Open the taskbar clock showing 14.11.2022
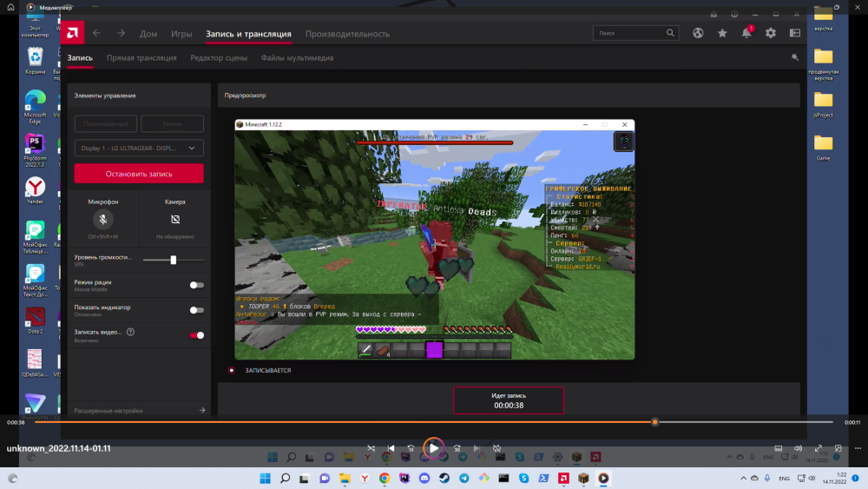The height and width of the screenshot is (489, 868). (834, 478)
